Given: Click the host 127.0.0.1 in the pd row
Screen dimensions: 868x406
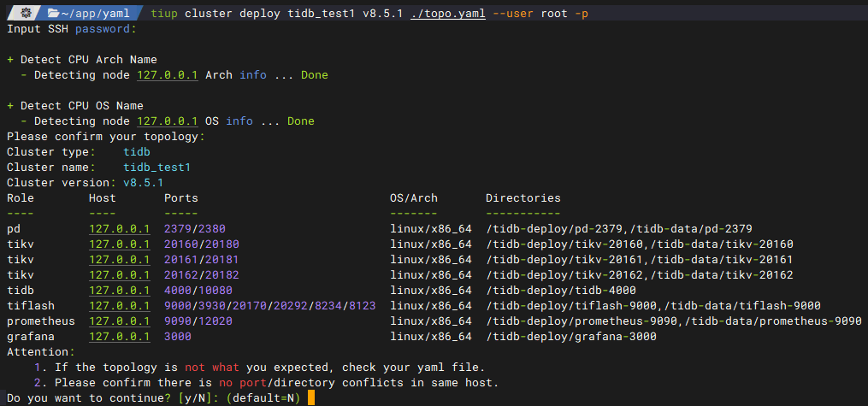Looking at the screenshot, I should tap(120, 229).
